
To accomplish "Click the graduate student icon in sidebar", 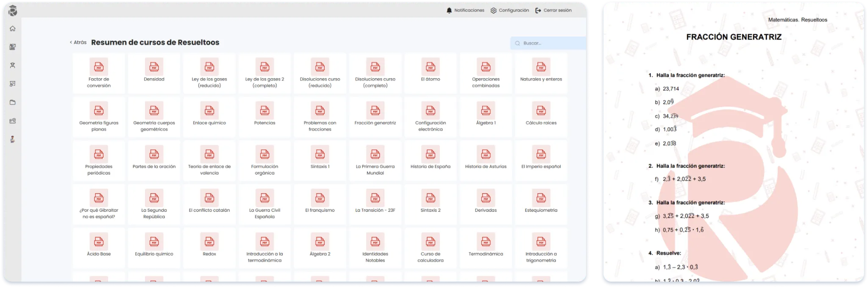I will (13, 65).
